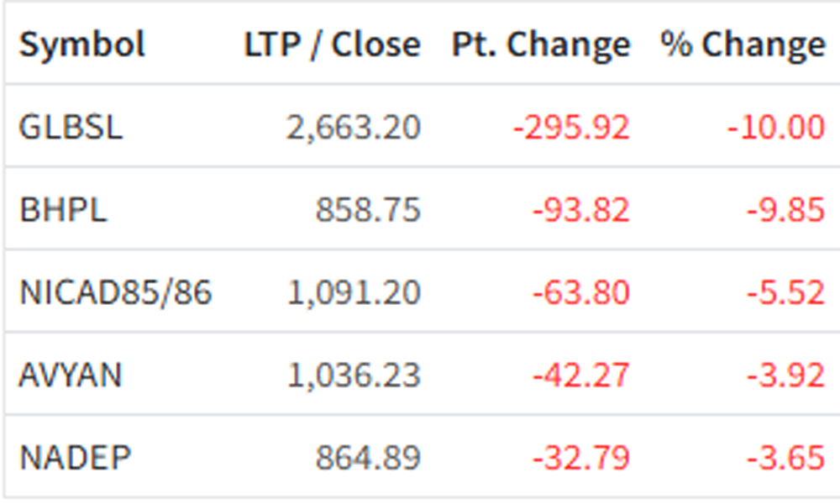Click BHPL closing price 858.75
This screenshot has width=840, height=504.
coord(368,209)
